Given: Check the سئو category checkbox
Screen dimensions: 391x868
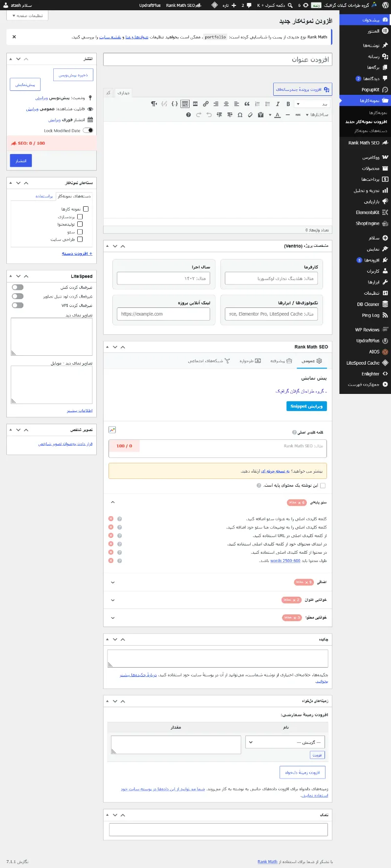Looking at the screenshot, I should [80, 232].
